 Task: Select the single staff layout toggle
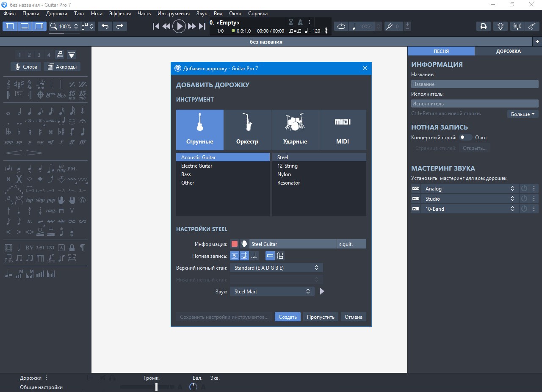[270, 256]
